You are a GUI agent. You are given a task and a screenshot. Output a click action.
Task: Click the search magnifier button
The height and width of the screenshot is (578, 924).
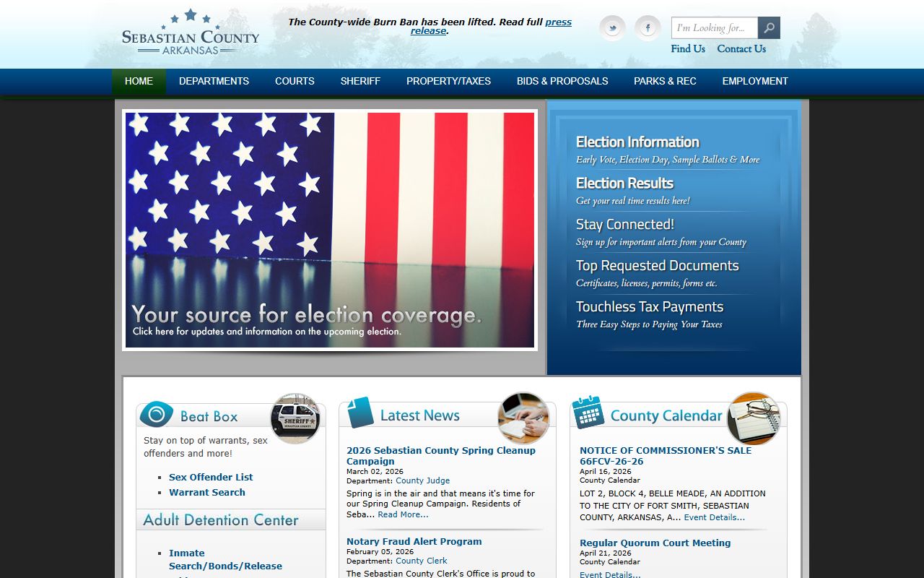(769, 28)
